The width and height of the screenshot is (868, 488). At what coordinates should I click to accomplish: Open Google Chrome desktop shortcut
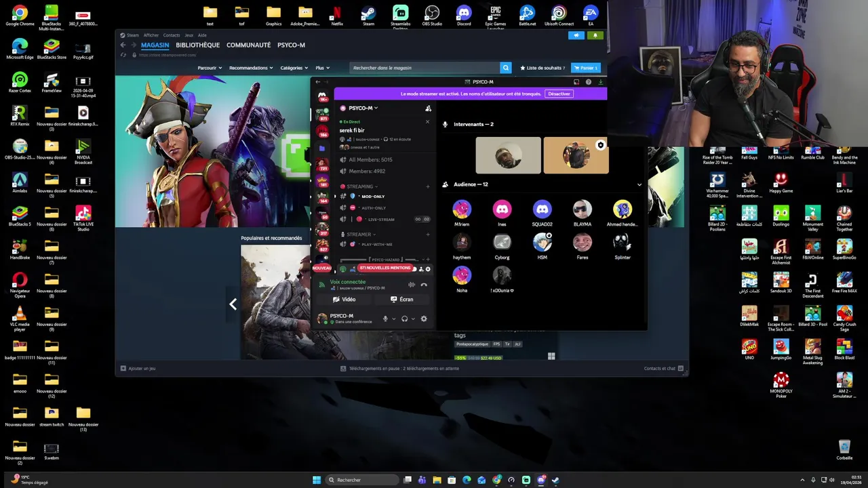[20, 15]
